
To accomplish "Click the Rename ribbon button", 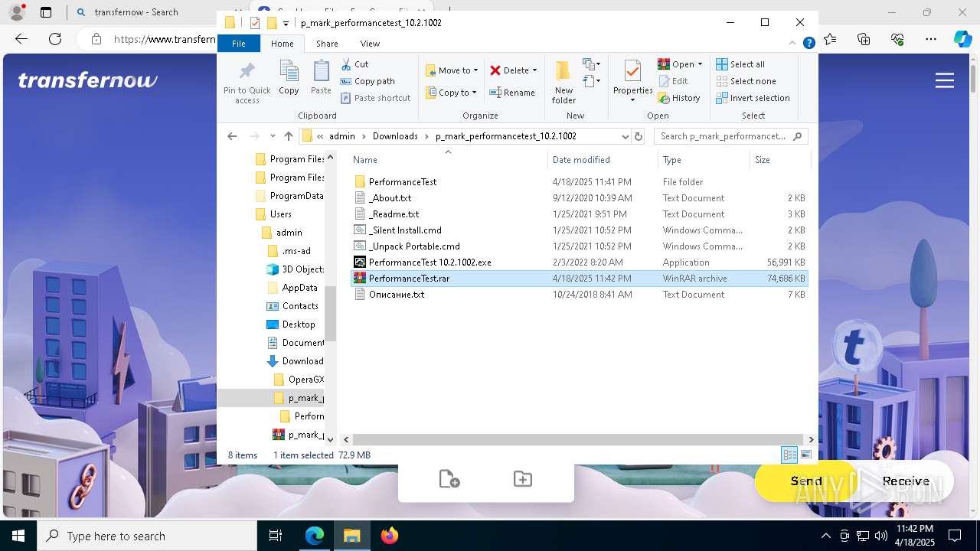I will (512, 93).
